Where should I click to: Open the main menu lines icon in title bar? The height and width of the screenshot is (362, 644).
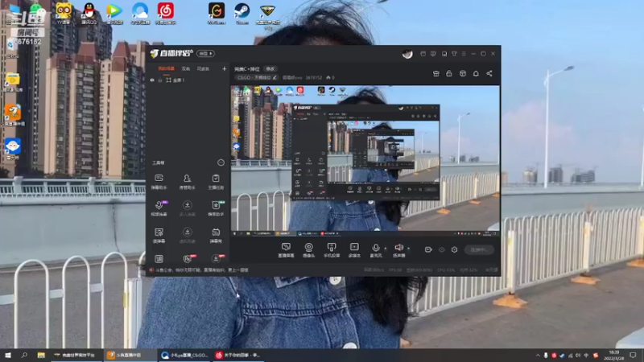464,54
